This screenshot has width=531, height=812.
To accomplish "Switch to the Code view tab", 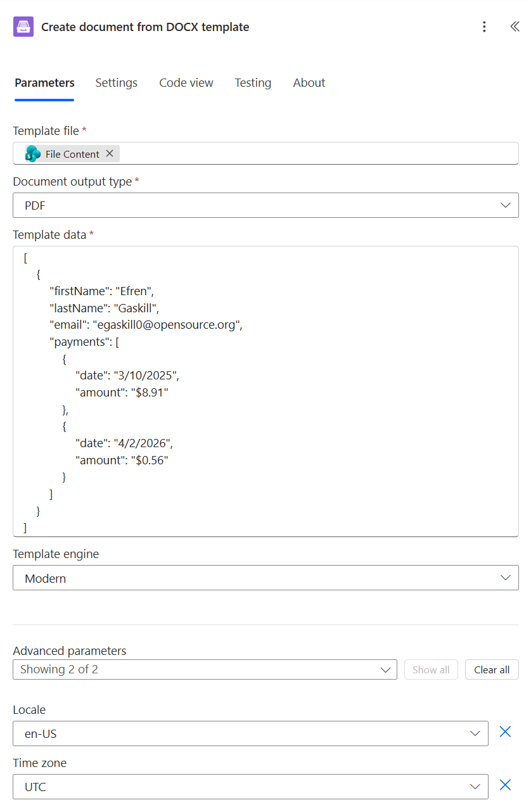I will 186,82.
